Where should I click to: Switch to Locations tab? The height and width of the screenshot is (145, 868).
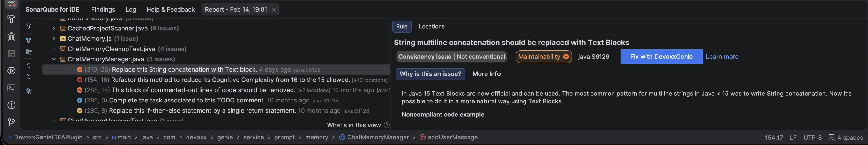432,26
